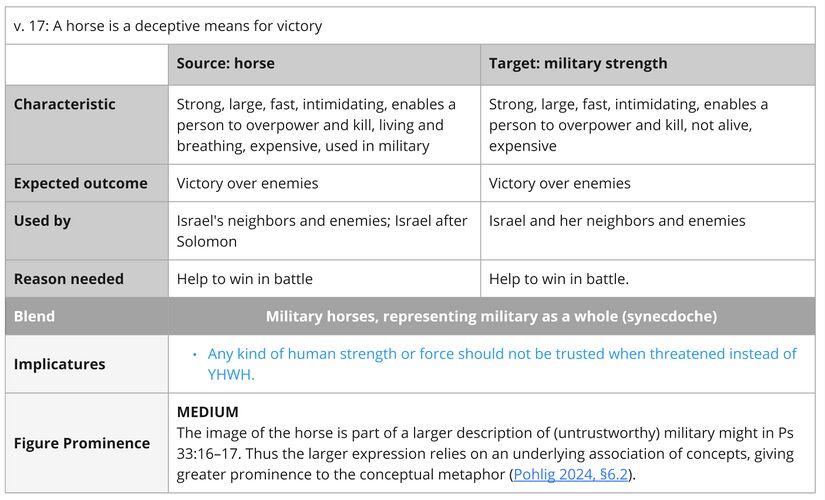This screenshot has height=500, width=825.
Task: Click the blue Implicatures bullet text
Action: 501,364
